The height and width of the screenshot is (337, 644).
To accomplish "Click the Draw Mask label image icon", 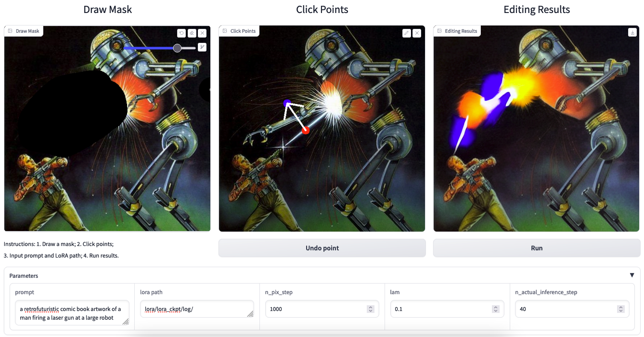I will coord(10,31).
